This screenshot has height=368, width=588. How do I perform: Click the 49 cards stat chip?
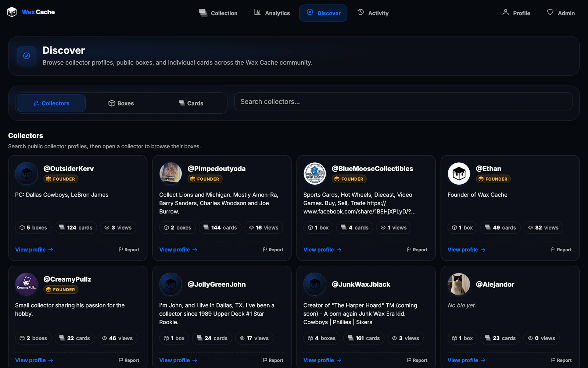tap(501, 228)
